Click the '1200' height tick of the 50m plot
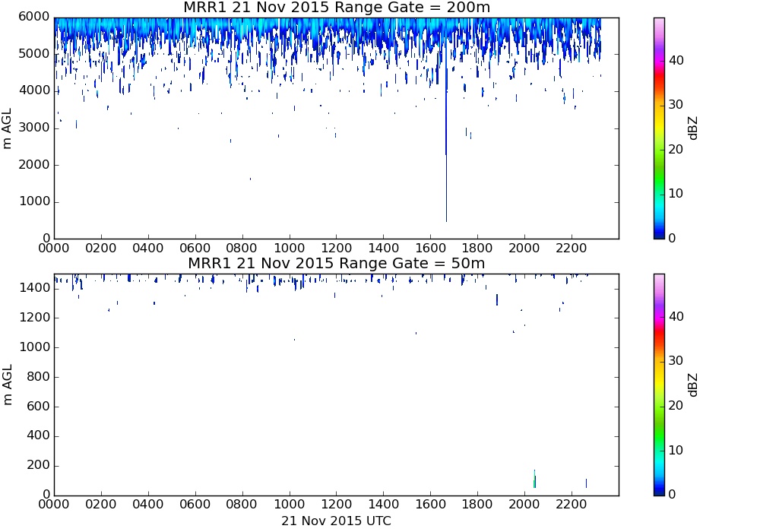Screen dimensions: 760x532 click(x=35, y=318)
